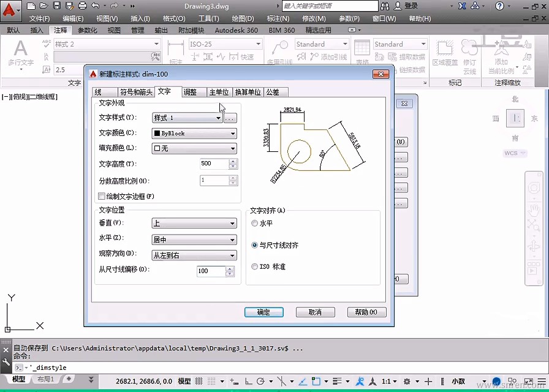Open the Autodesk Exchange X icon
The height and width of the screenshot is (392, 549).
462,6
